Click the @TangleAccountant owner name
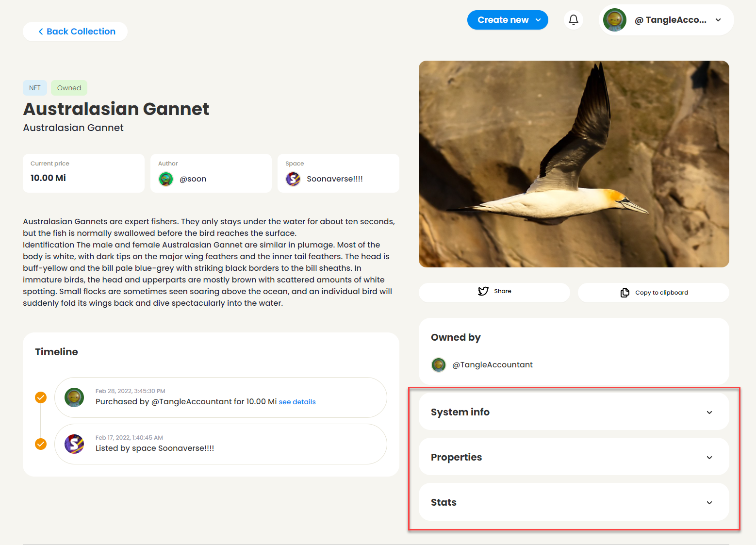Screen dimensions: 756x545 (492, 364)
